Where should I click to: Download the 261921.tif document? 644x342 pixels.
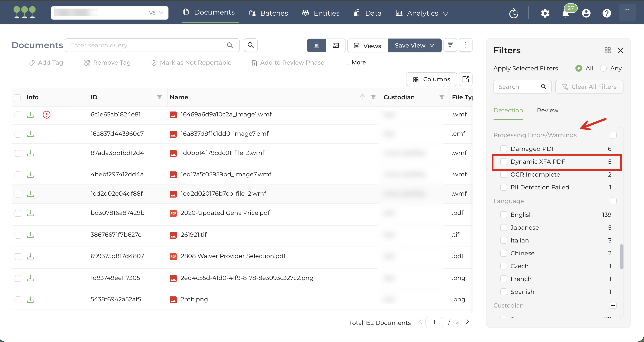coord(30,235)
